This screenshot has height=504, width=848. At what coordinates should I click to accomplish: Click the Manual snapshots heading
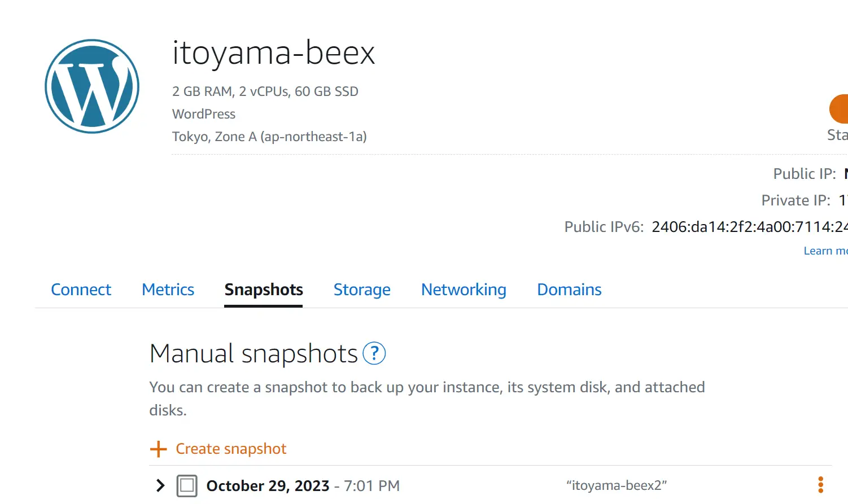[x=253, y=354]
